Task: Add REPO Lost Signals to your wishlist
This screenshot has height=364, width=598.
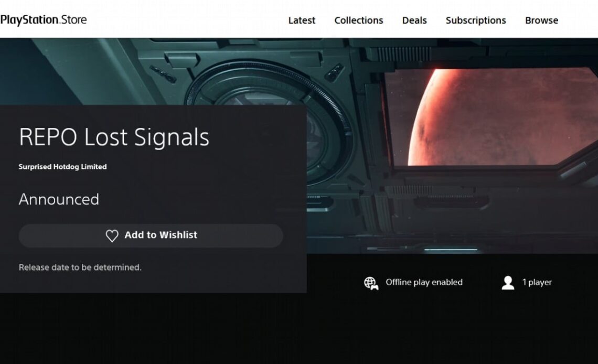Action: (151, 235)
